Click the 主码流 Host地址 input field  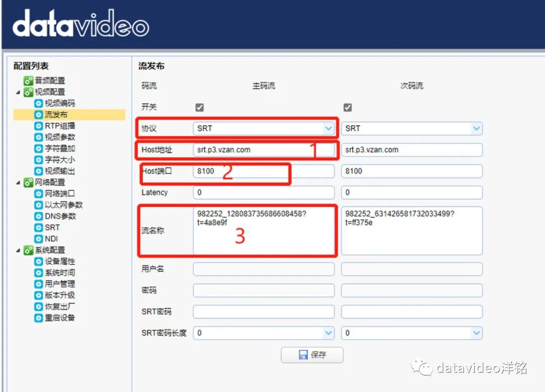tap(263, 150)
